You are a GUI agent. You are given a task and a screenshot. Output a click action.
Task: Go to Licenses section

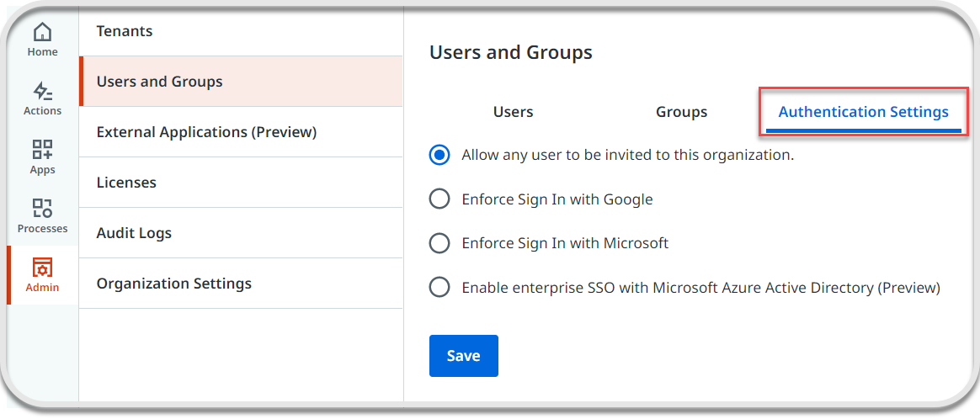pyautogui.click(x=126, y=183)
